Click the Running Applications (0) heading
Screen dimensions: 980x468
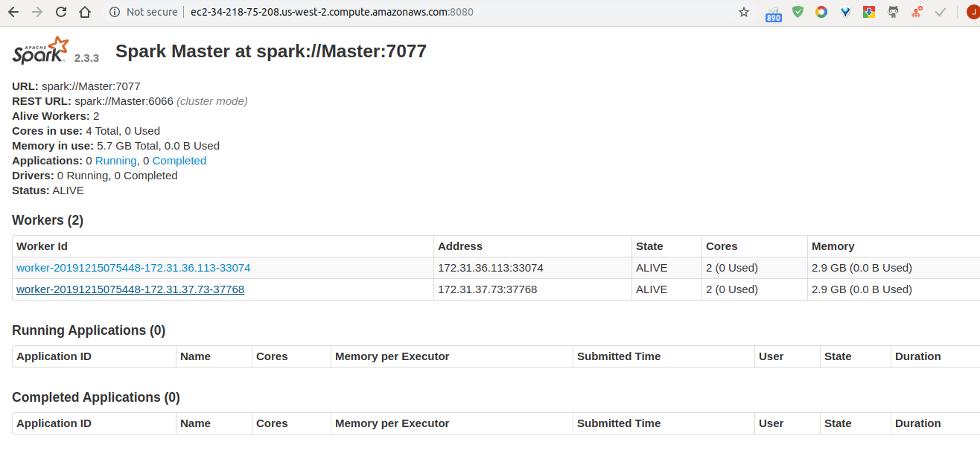pyautogui.click(x=89, y=330)
